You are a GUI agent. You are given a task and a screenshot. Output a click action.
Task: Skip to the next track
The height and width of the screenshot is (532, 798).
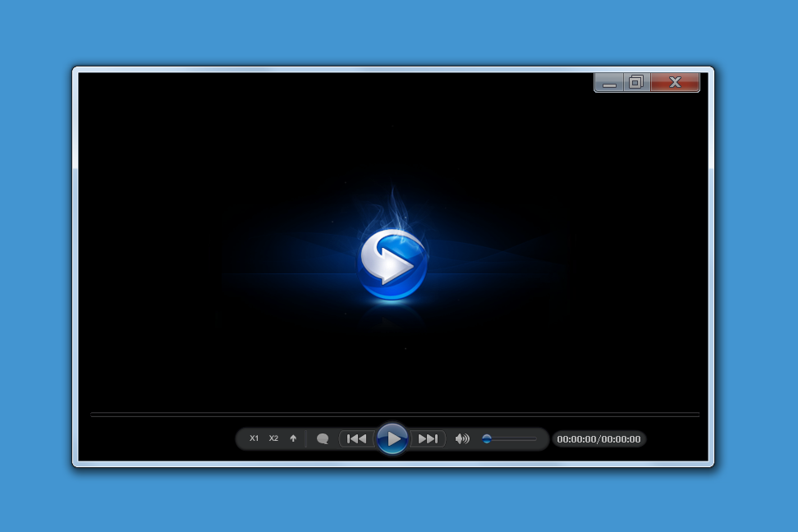click(x=428, y=439)
